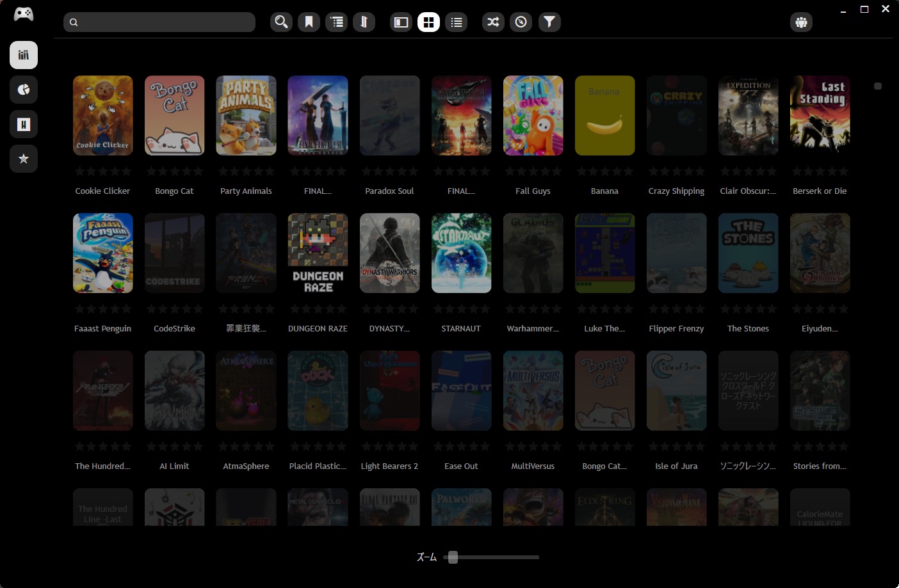The height and width of the screenshot is (588, 899).
Task: Click the star rating under STARNAUT
Action: pyautogui.click(x=461, y=309)
